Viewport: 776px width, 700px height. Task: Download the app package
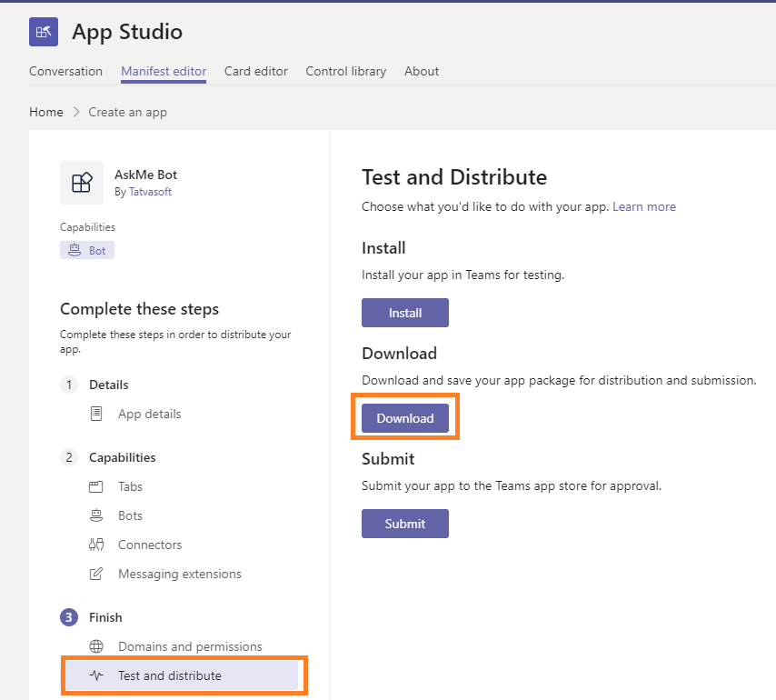(405, 418)
